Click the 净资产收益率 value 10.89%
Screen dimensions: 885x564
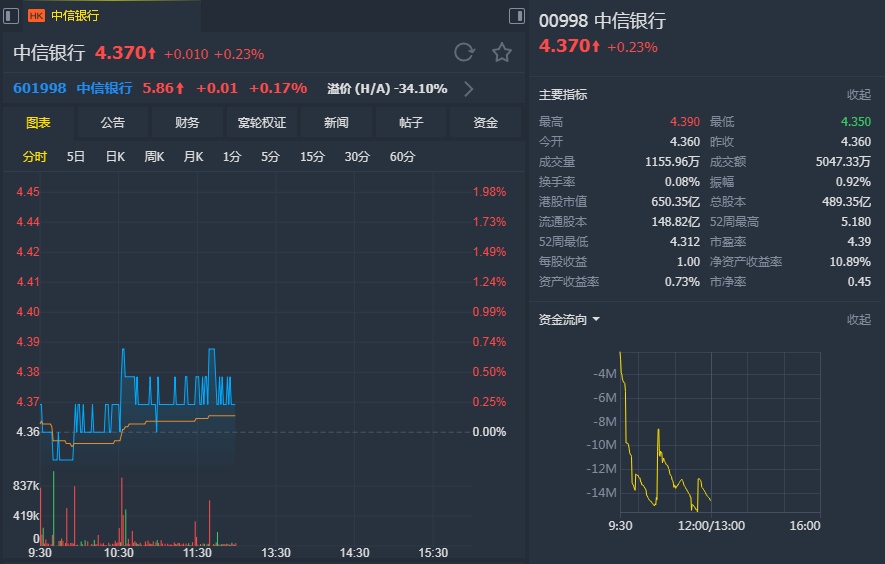[850, 262]
